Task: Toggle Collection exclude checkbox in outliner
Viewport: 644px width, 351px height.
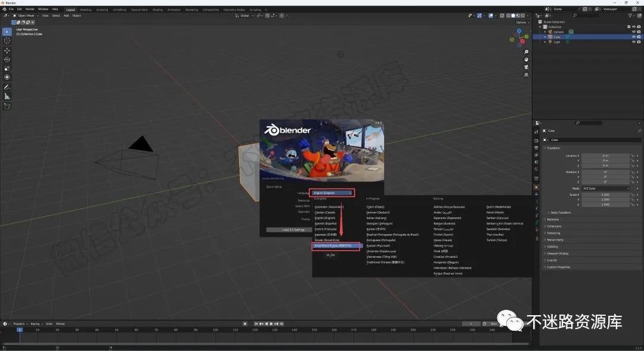Action: click(629, 27)
